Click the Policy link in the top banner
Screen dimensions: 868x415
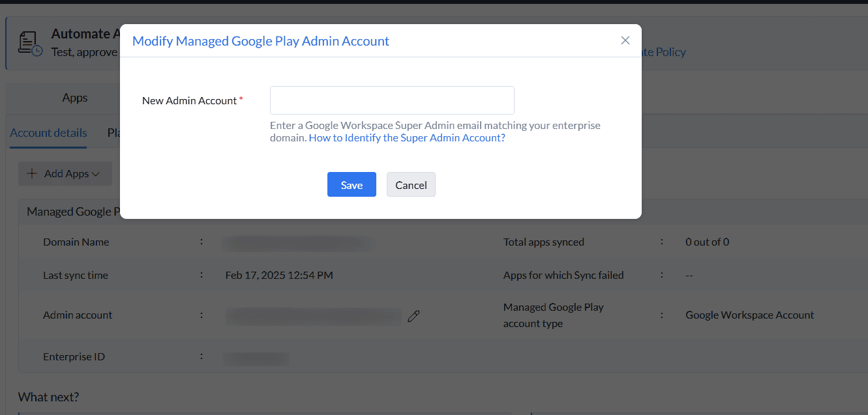coord(664,52)
